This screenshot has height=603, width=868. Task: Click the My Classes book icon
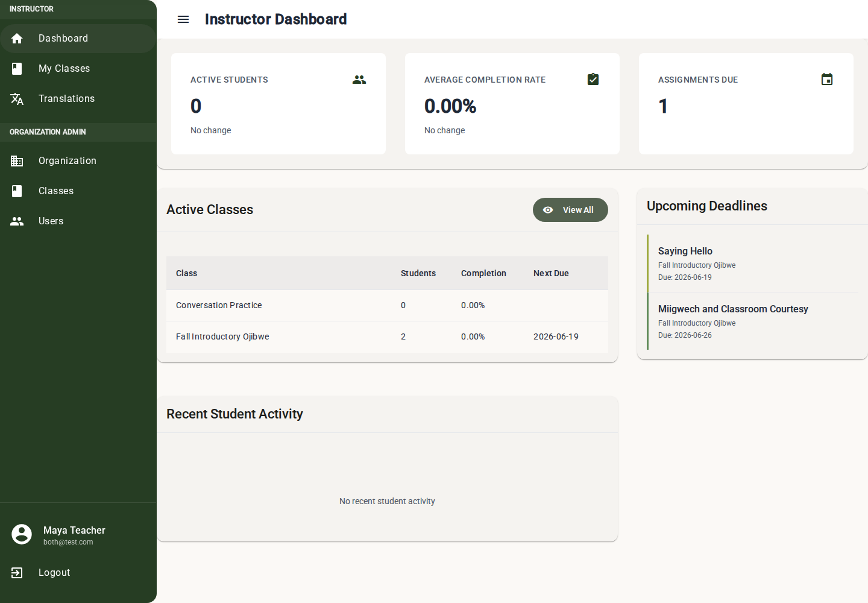[x=17, y=69]
